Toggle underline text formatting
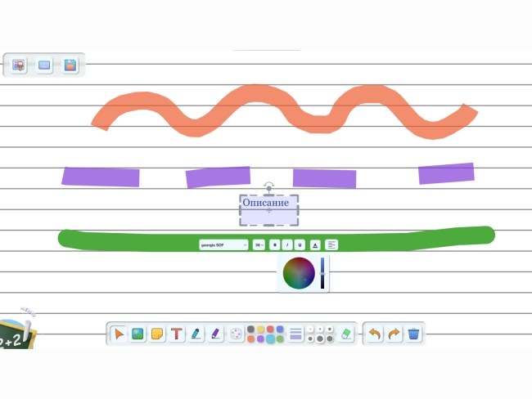532x399 pixels. (x=300, y=244)
